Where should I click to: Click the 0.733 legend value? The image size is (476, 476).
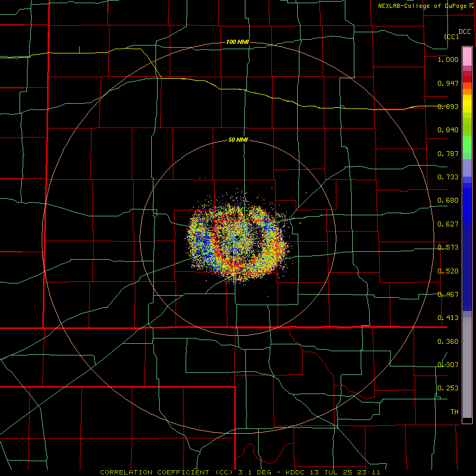click(448, 177)
